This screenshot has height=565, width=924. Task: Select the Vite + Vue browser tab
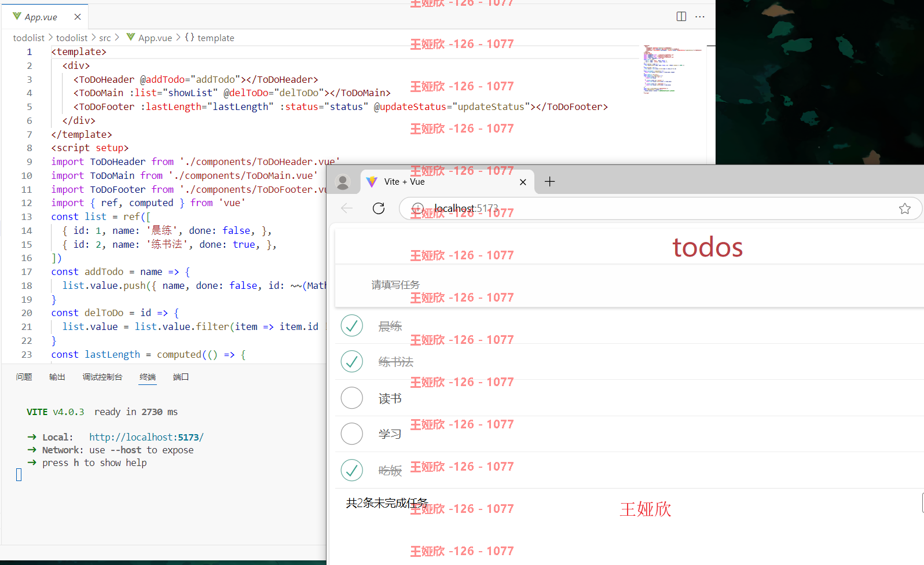tap(447, 182)
